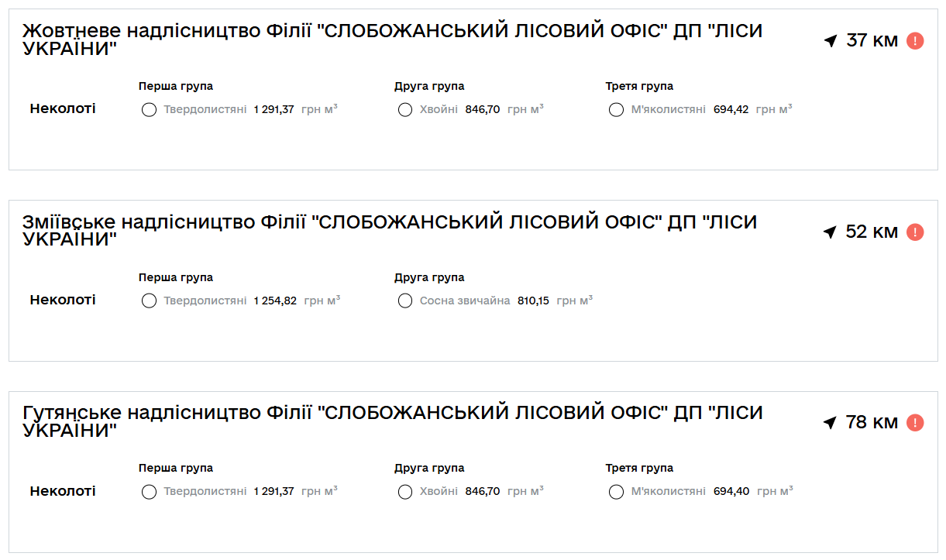
Task: Click the location arrow icon beside 52 км
Action: (831, 232)
